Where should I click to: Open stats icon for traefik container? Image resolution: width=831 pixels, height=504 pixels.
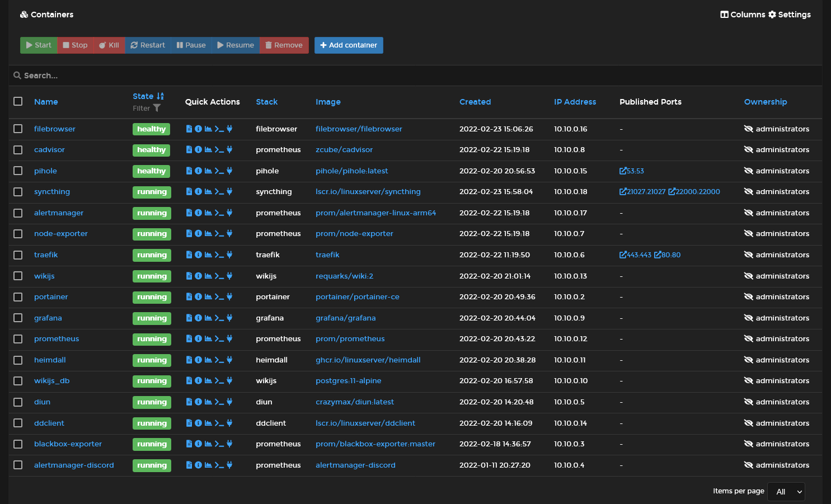click(x=208, y=255)
